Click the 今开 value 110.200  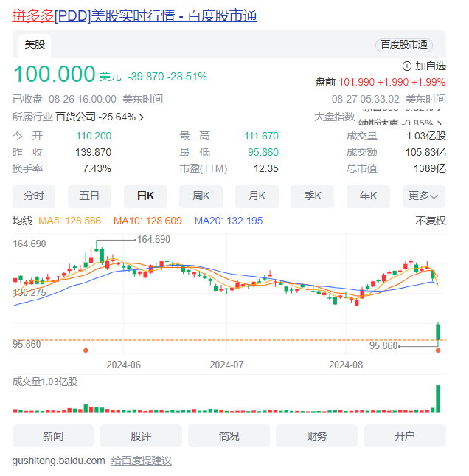[x=94, y=136]
